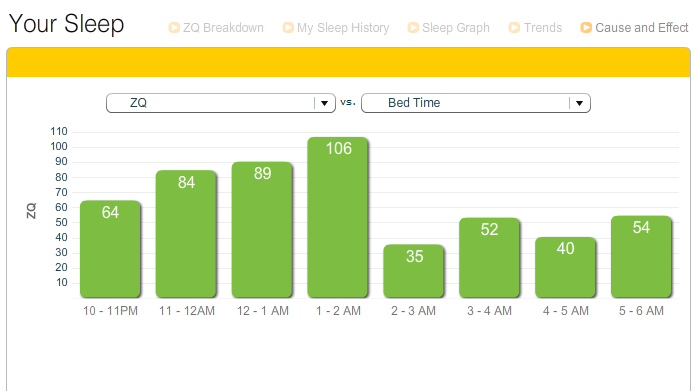Open the Bed Time dropdown arrow
This screenshot has height=391, width=693.
tap(579, 103)
